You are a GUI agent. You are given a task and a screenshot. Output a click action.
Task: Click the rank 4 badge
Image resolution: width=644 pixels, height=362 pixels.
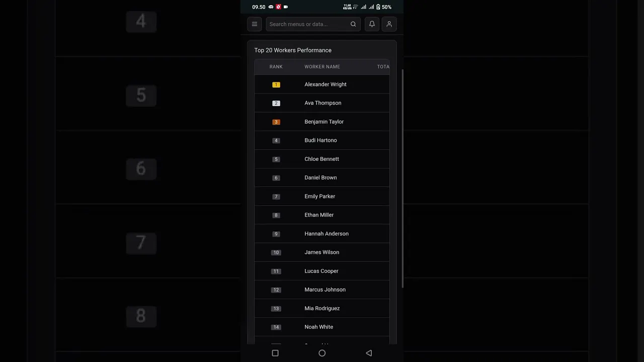click(x=276, y=140)
